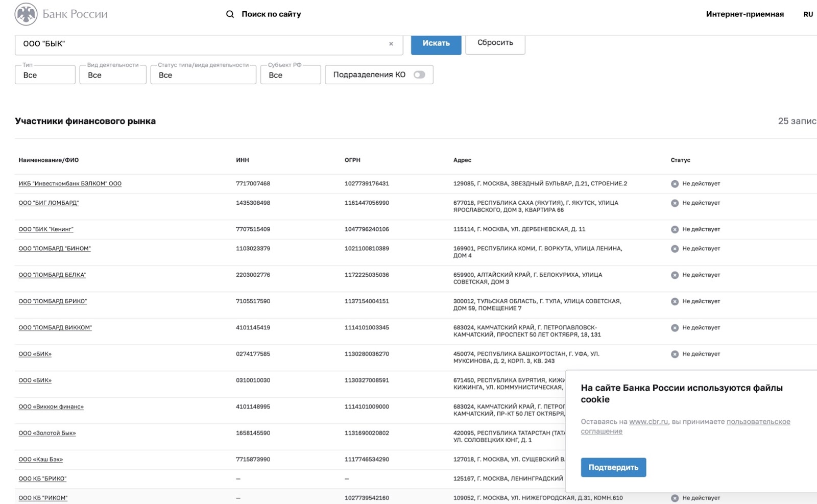Click the Участники финансового рынка heading
Viewport: 817px width, 504px height.
coord(85,122)
